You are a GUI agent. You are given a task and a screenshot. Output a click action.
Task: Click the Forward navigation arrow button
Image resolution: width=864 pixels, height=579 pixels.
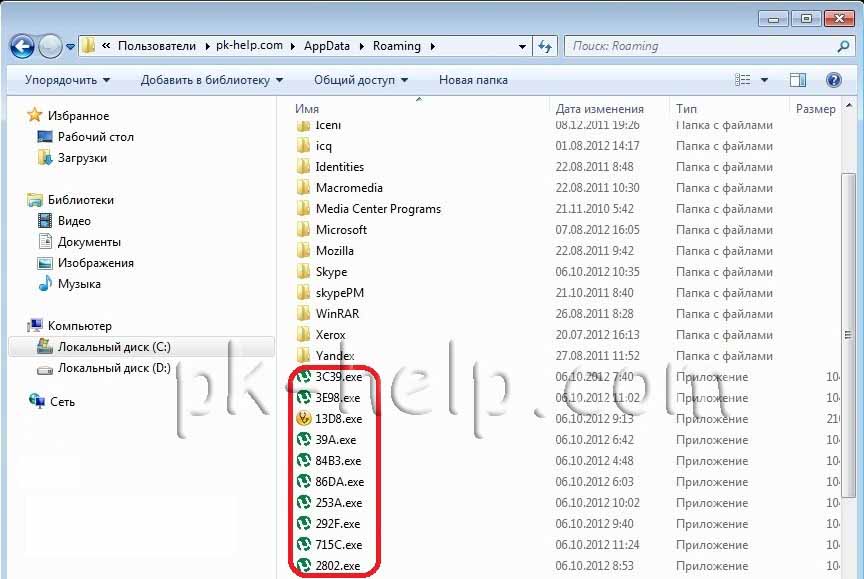(50, 46)
